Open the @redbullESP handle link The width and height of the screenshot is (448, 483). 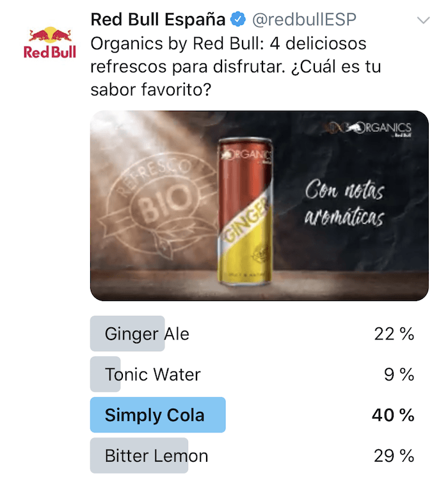(304, 19)
